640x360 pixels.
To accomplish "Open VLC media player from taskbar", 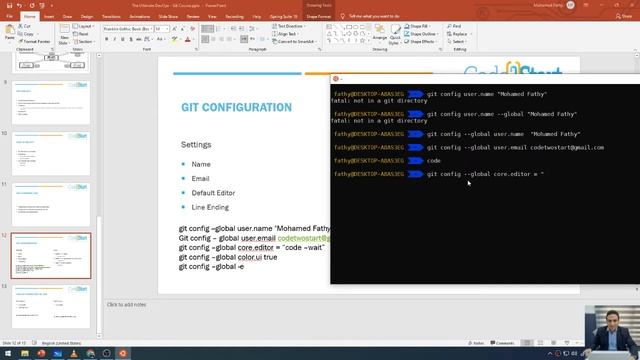I will [x=74, y=353].
